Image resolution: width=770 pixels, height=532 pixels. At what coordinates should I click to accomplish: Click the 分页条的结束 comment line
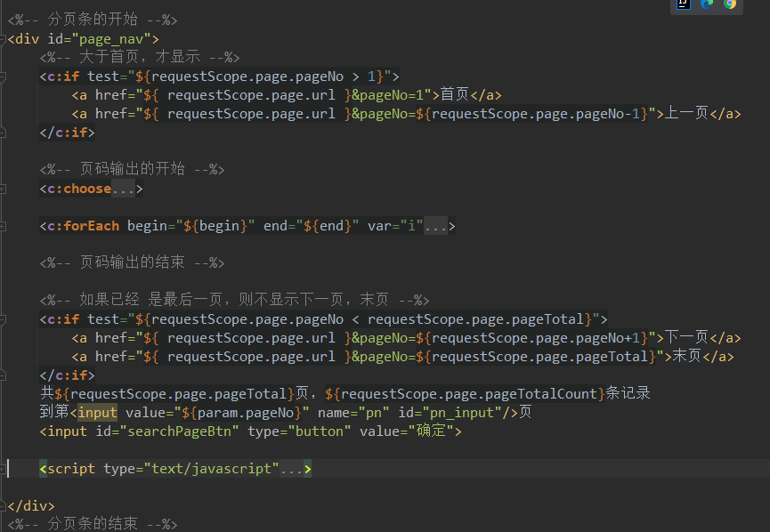[x=93, y=524]
